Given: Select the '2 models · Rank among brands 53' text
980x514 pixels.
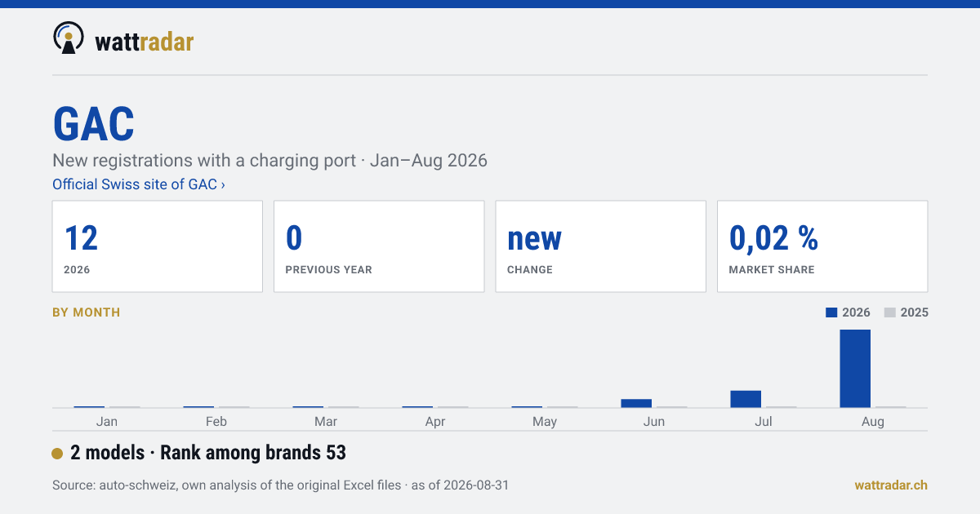Looking at the screenshot, I should (x=208, y=453).
